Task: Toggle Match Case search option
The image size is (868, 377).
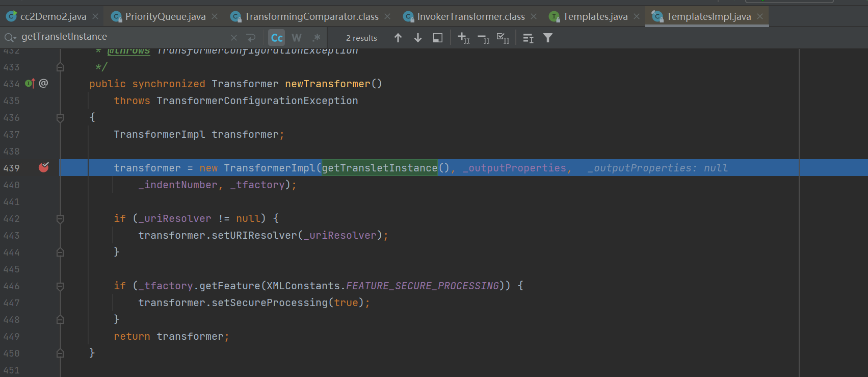Action: click(277, 38)
